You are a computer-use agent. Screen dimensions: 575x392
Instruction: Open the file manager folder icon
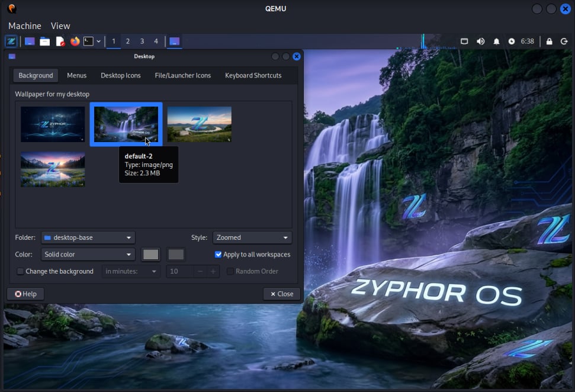coord(44,41)
